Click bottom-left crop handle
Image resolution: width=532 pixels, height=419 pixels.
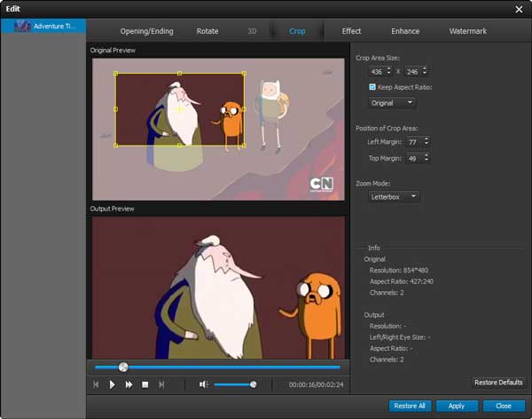click(115, 146)
